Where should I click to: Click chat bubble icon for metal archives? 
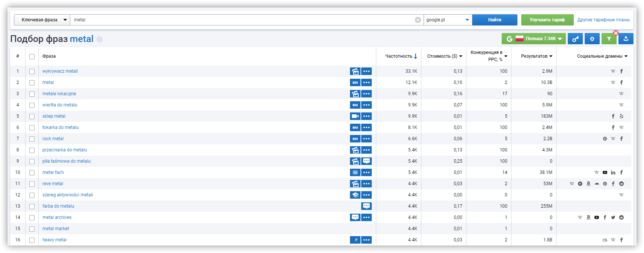coord(355,217)
